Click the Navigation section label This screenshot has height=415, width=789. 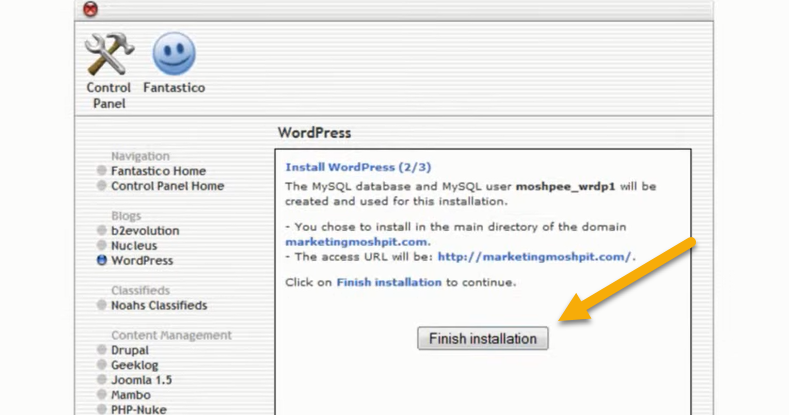(x=140, y=156)
